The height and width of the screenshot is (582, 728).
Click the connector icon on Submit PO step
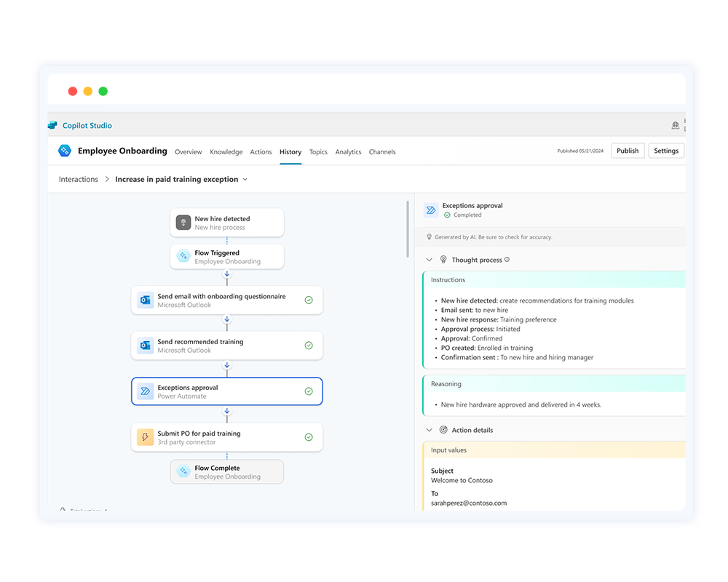pos(145,437)
